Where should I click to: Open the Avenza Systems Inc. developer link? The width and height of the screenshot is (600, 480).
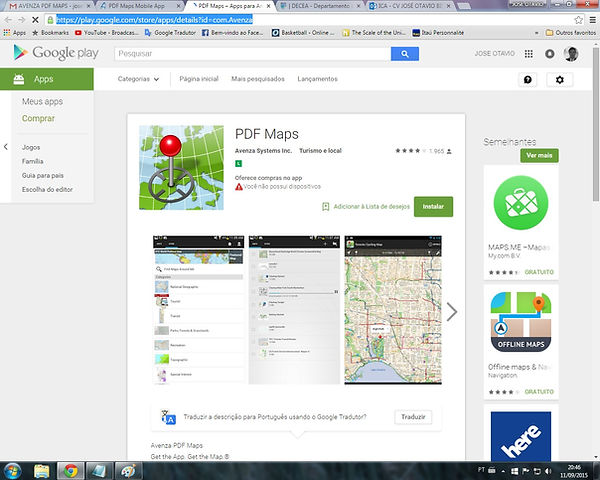[263, 151]
